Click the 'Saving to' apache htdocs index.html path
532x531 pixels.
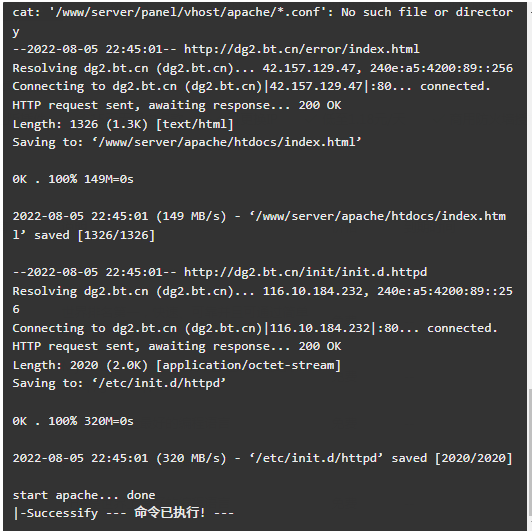click(x=227, y=142)
